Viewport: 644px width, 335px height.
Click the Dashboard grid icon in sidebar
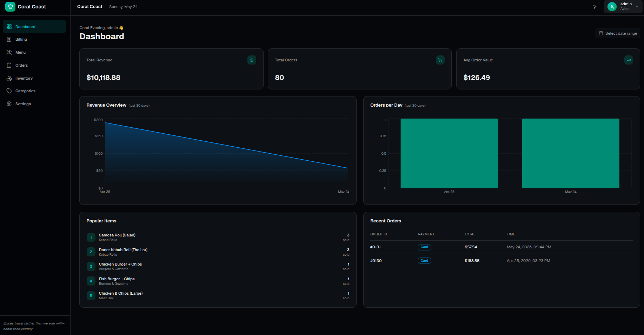pos(9,27)
